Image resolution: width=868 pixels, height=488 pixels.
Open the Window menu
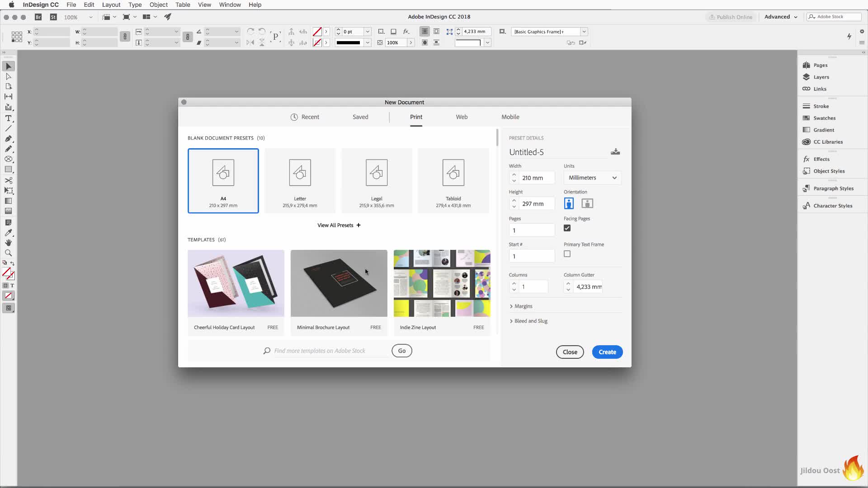tap(230, 5)
